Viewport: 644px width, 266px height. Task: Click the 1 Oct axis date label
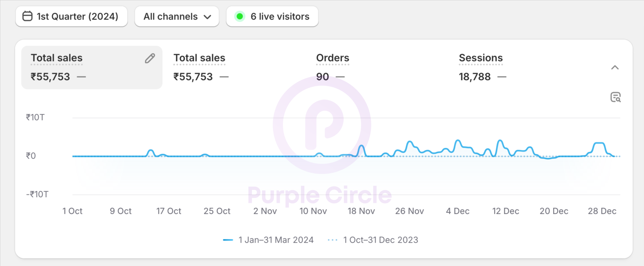(x=72, y=211)
